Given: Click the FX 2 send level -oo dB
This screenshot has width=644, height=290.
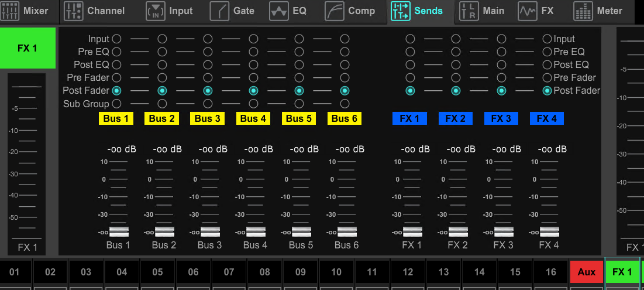Looking at the screenshot, I should pyautogui.click(x=461, y=149).
